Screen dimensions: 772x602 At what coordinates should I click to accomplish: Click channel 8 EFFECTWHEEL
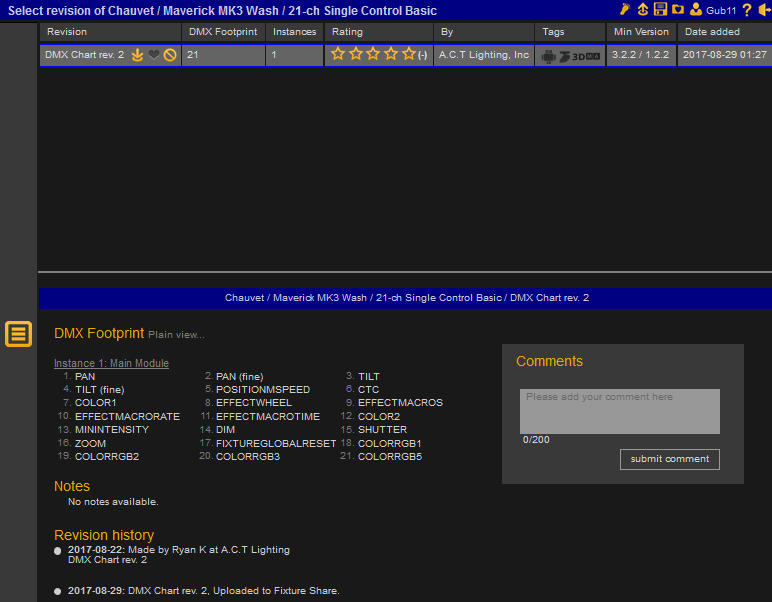[254, 403]
